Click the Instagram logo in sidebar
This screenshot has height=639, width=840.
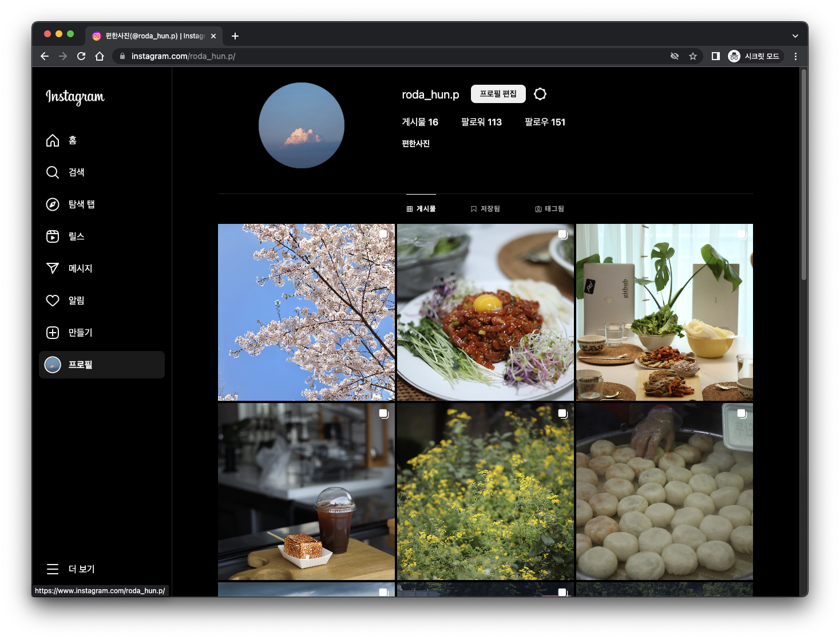pyautogui.click(x=75, y=97)
